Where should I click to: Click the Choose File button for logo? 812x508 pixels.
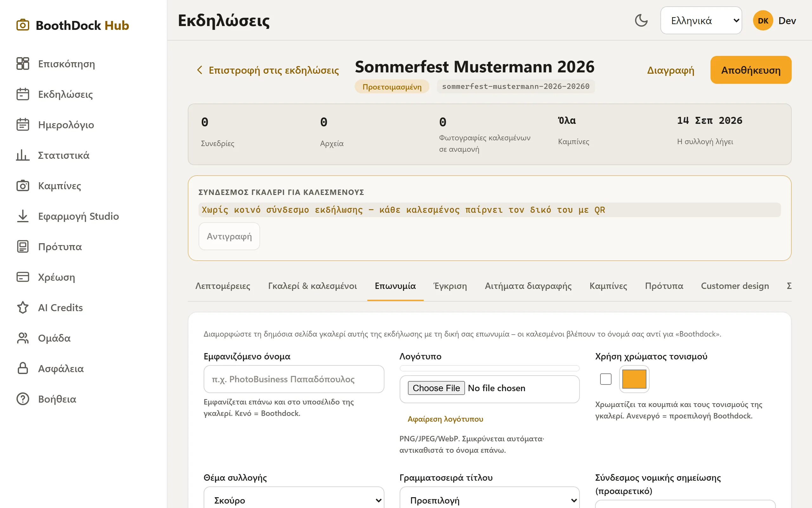(436, 388)
